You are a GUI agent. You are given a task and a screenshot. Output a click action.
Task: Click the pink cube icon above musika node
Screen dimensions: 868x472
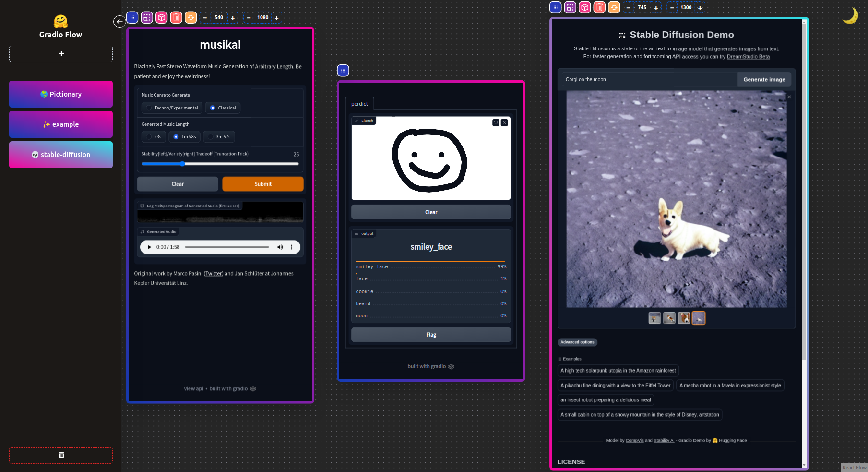[162, 18]
